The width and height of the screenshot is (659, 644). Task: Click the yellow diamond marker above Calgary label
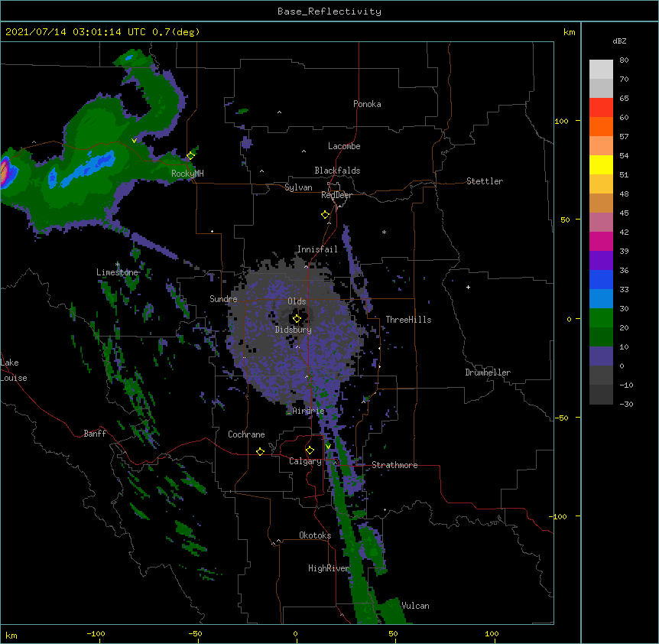coord(310,450)
